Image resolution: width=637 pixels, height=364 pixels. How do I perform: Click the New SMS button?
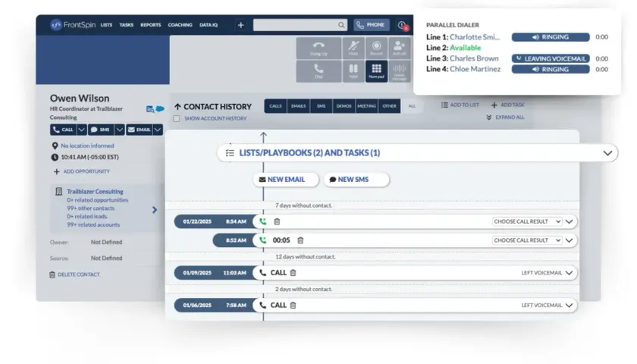356,180
